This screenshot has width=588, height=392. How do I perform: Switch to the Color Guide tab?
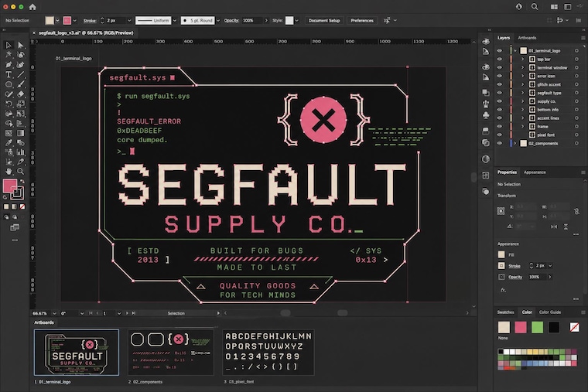click(x=550, y=312)
